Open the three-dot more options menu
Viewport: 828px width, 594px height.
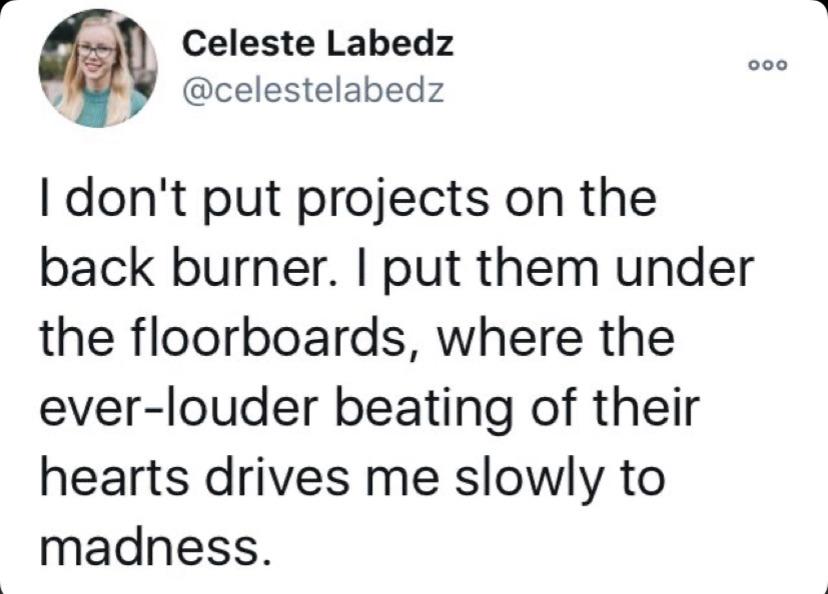coord(770,65)
